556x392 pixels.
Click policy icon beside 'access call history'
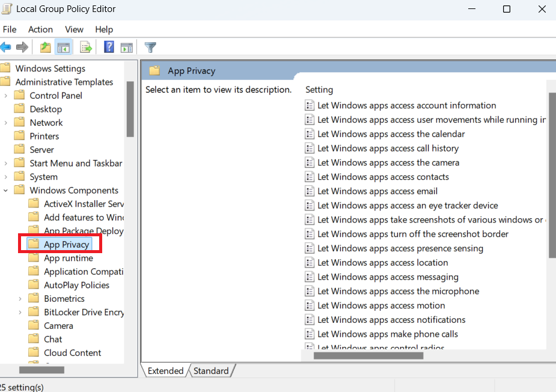[310, 149]
